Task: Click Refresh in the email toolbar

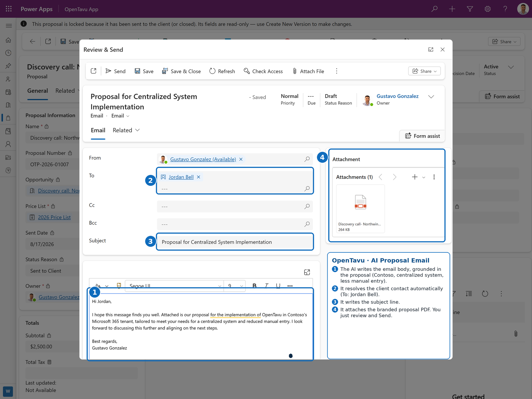Action: 222,71
